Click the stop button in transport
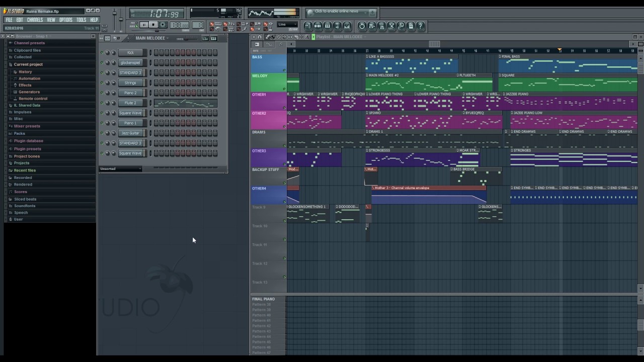 pyautogui.click(x=153, y=25)
